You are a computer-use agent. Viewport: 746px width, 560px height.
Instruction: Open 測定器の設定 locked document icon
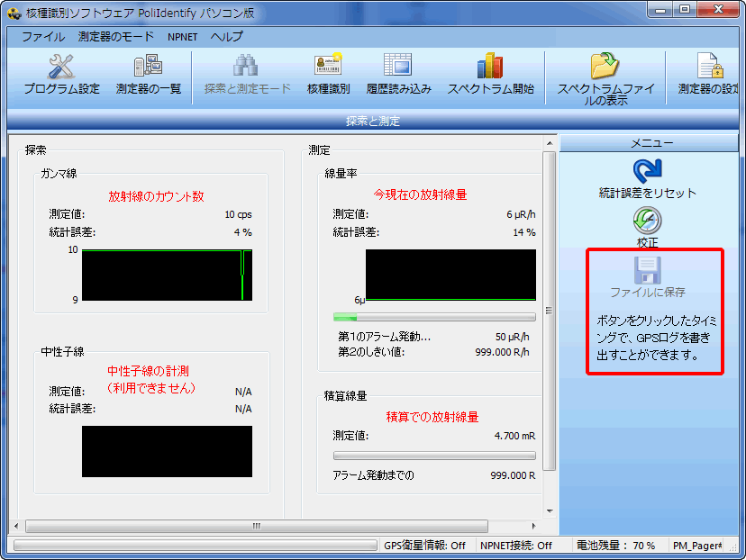tap(710, 65)
